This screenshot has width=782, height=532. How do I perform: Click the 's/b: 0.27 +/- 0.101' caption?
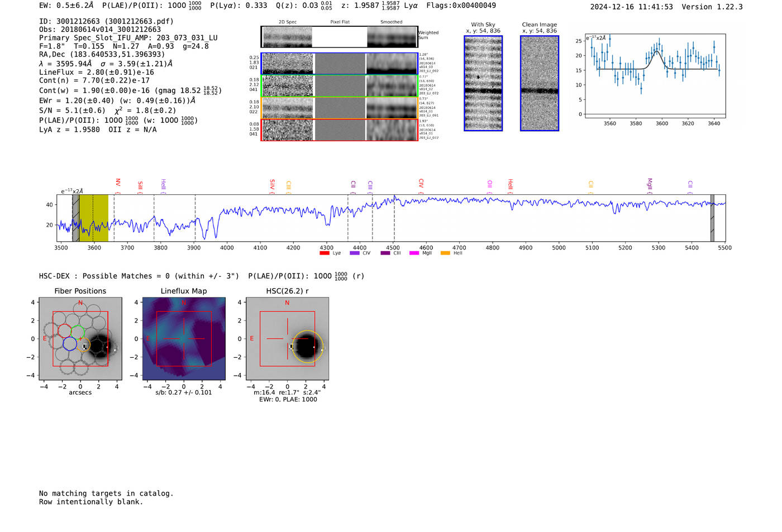pyautogui.click(x=184, y=392)
